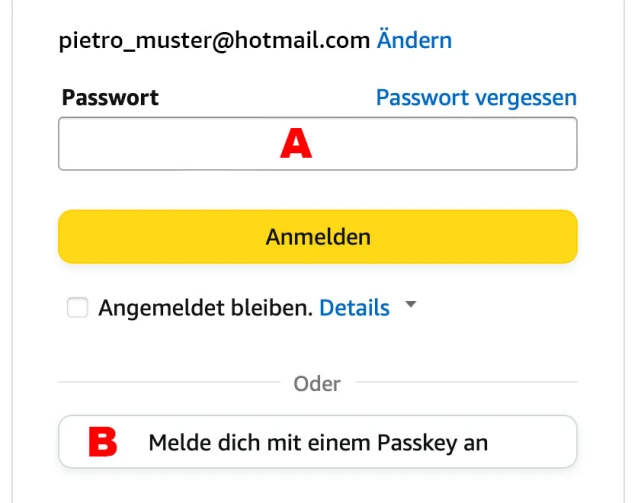The image size is (640, 503).
Task: Open the Passwort vergessen link
Action: pyautogui.click(x=476, y=98)
